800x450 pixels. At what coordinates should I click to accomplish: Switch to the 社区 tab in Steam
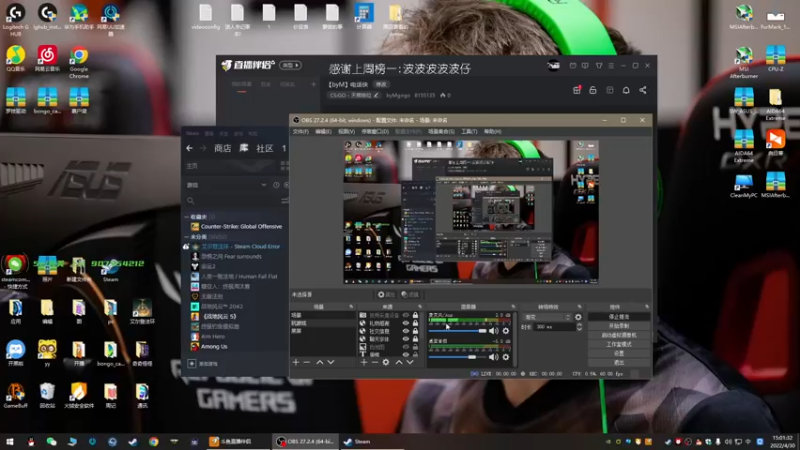[x=264, y=148]
